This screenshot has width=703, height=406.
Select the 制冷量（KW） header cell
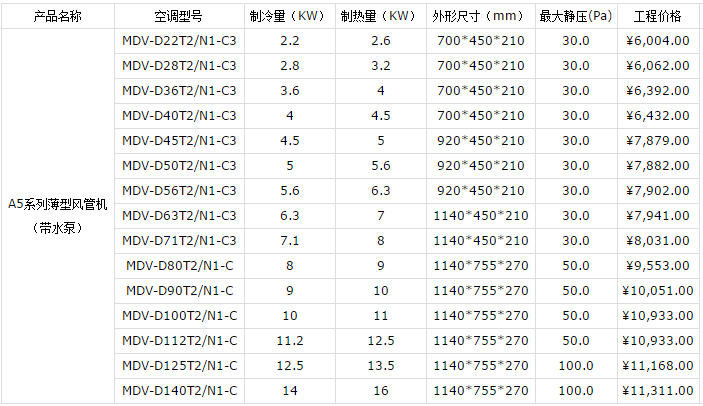(x=289, y=16)
